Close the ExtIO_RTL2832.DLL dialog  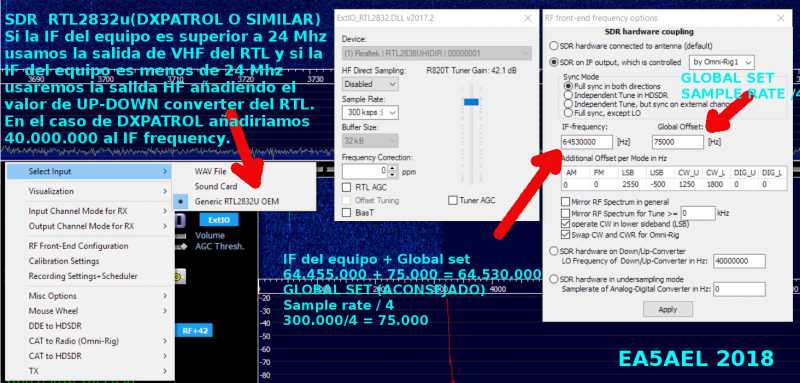[528, 18]
